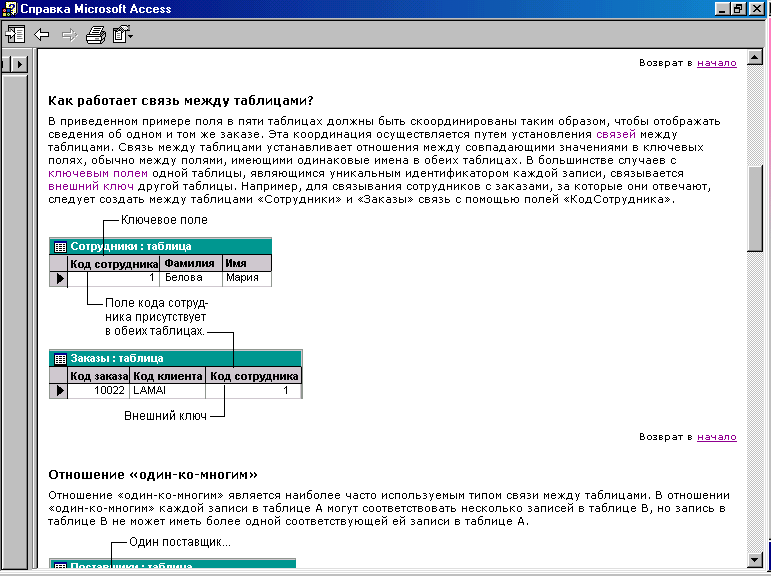Click the 'Код клиента' column header
Viewport: 771px width, 576px height.
click(x=168, y=376)
